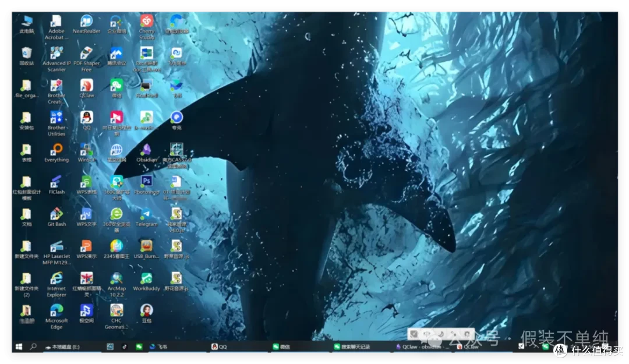629x364 pixels.
Task: Open the 此电脑 This PC icon
Action: pyautogui.click(x=26, y=24)
